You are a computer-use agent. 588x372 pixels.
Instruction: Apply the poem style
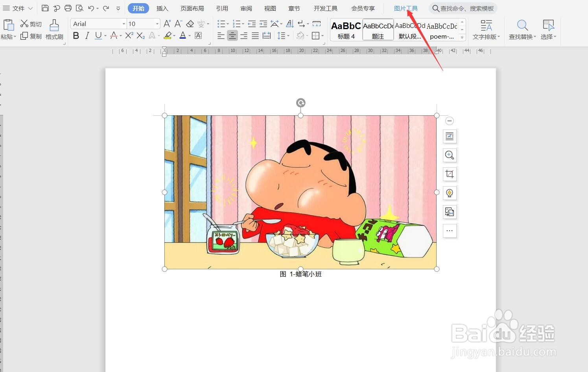point(442,30)
